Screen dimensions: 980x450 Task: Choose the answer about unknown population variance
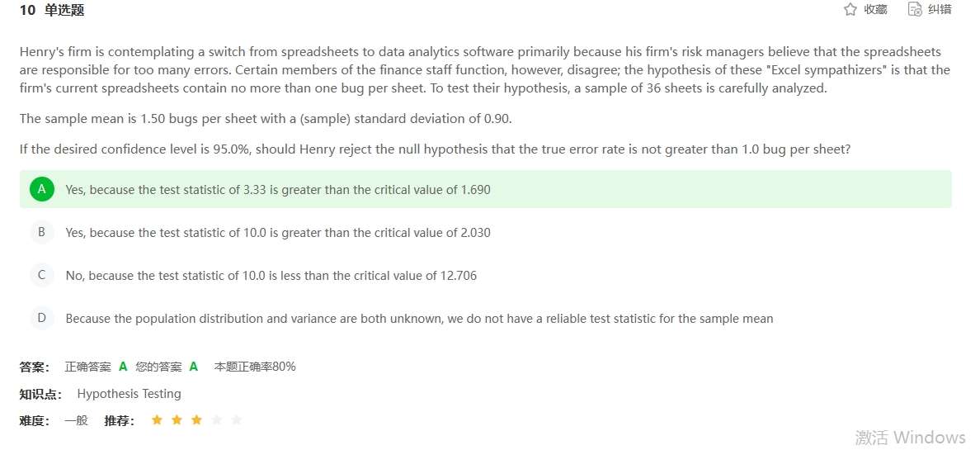[x=419, y=319]
